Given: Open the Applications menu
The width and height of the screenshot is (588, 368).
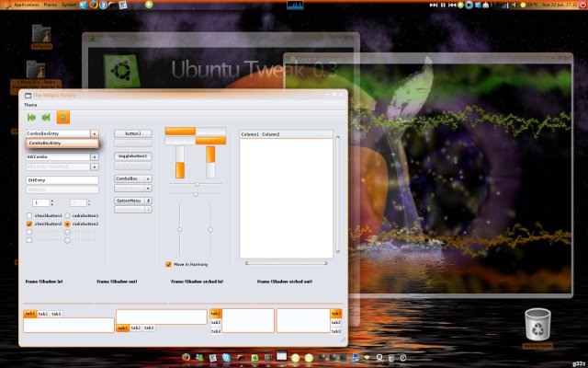Looking at the screenshot, I should pyautogui.click(x=27, y=5).
